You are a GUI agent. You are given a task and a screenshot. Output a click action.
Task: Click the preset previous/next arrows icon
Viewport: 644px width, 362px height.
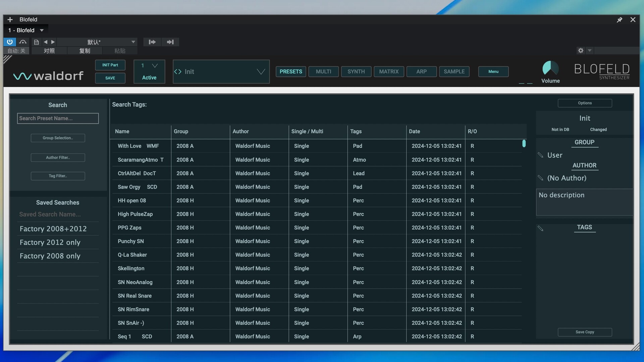178,72
